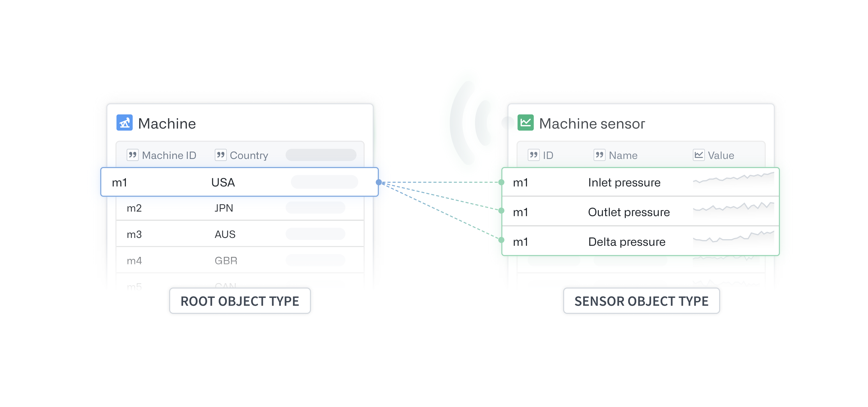Click the Machine panel title
Screen dimensions: 868x407
point(167,124)
